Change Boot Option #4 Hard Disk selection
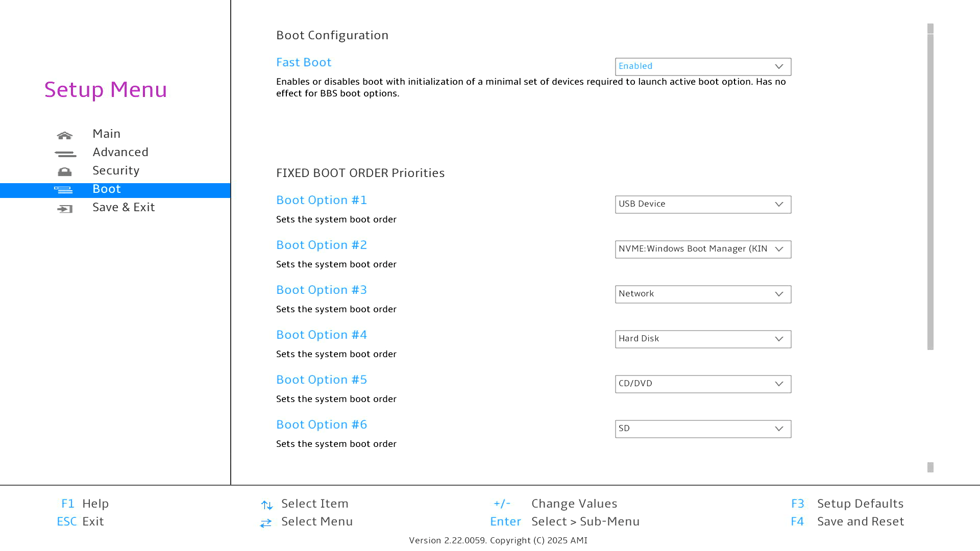This screenshot has height=551, width=980. click(x=703, y=339)
